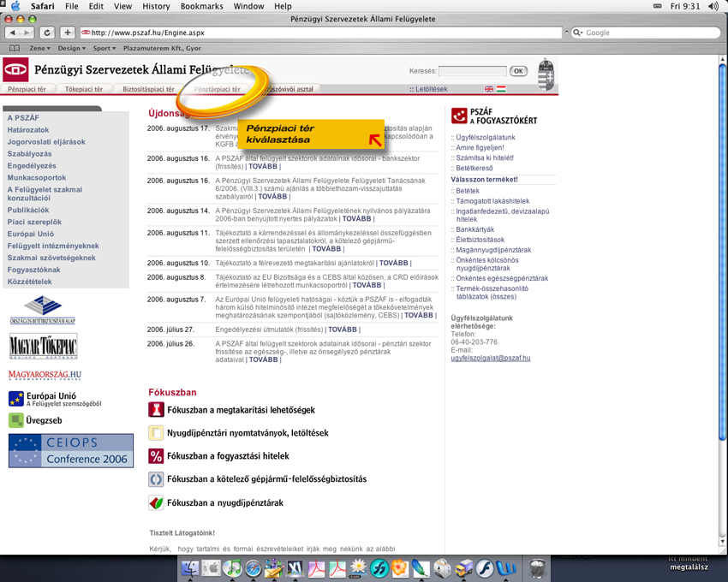Image resolution: width=728 pixels, height=582 pixels.
Task: Open the bookmarks library book icon
Action: (15, 48)
